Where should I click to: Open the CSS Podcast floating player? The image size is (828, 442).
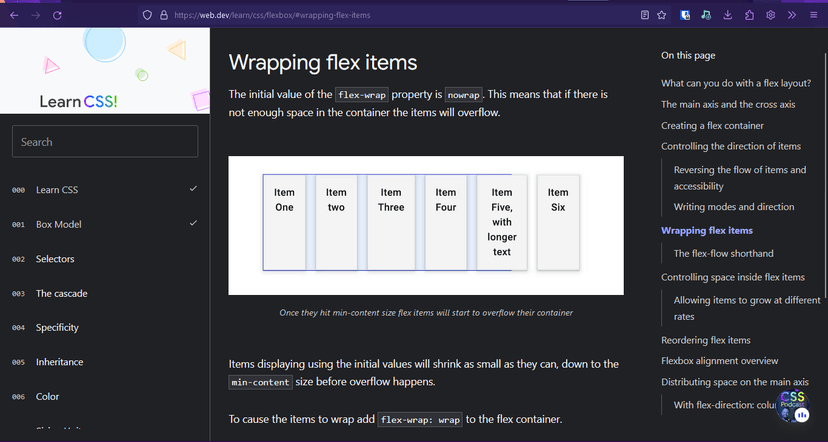tap(793, 406)
